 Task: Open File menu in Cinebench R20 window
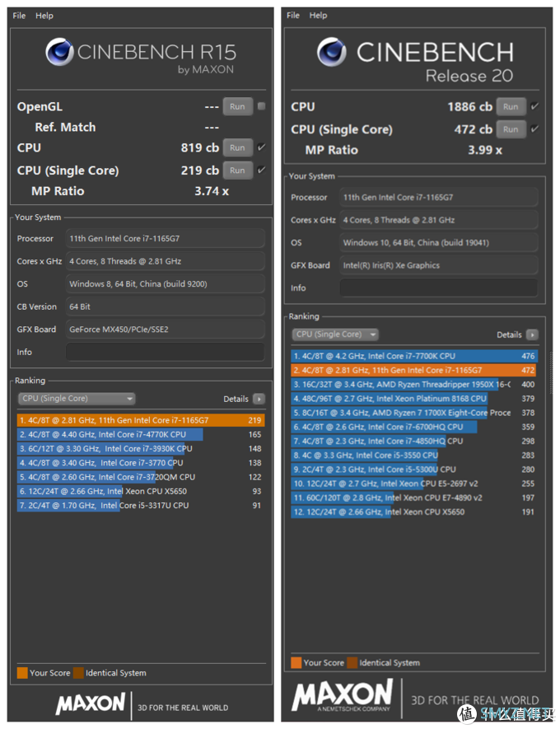click(x=293, y=15)
